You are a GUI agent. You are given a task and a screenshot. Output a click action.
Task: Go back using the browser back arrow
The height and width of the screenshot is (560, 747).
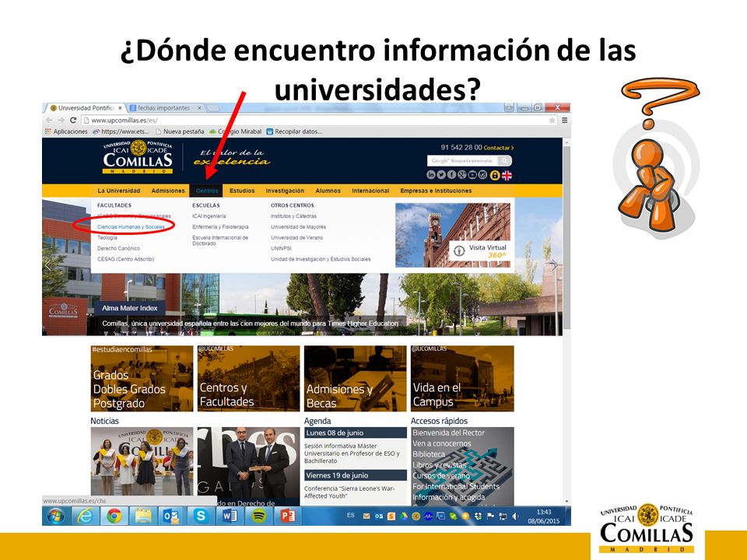49,121
